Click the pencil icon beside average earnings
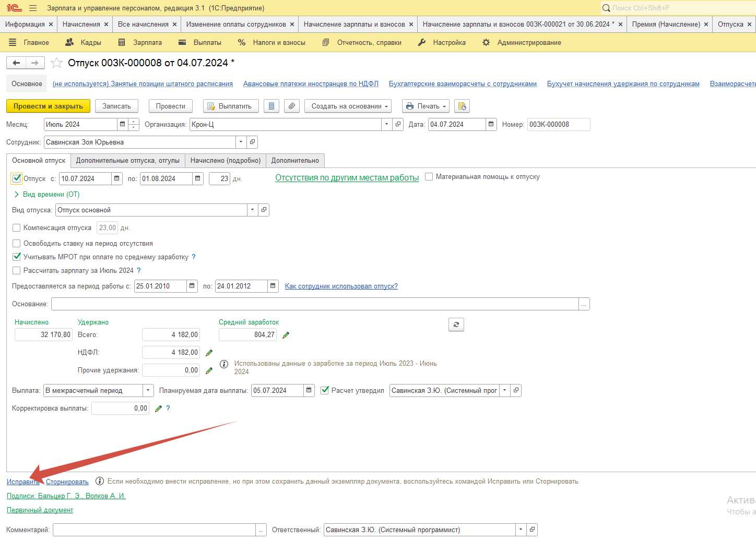 point(286,335)
